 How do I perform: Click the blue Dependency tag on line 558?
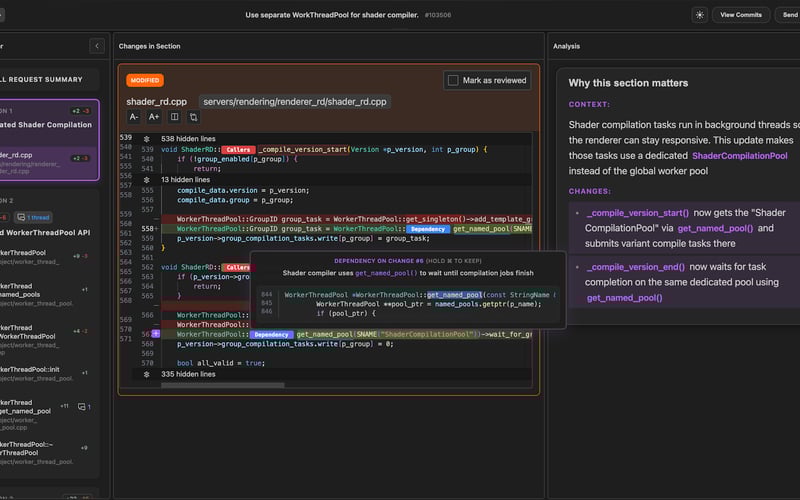pos(428,229)
